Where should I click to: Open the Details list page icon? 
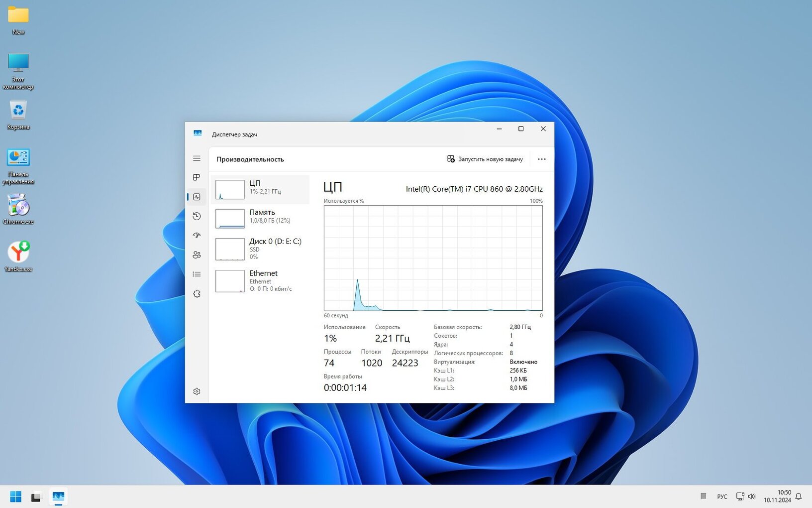coord(197,274)
